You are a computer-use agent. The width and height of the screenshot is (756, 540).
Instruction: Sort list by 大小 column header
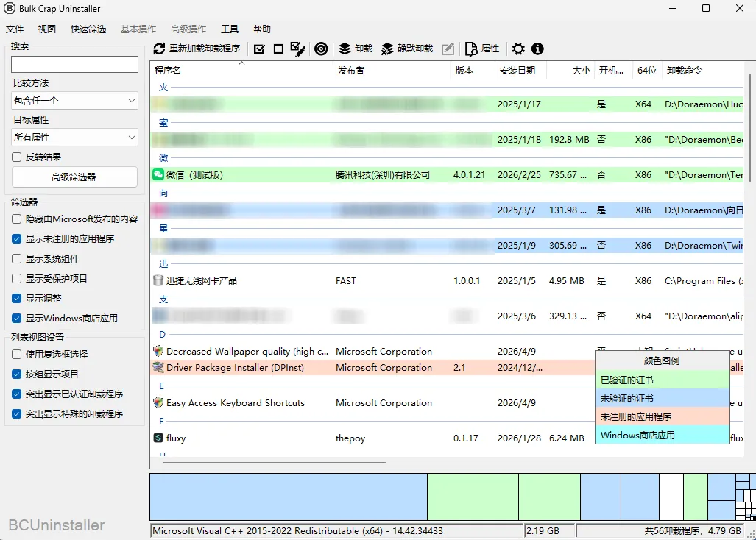570,71
